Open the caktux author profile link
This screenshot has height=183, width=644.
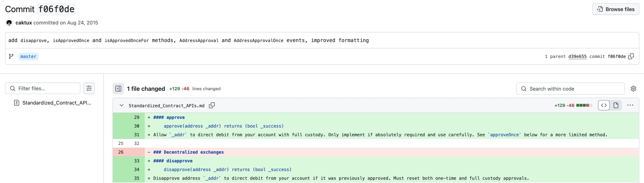[24, 23]
